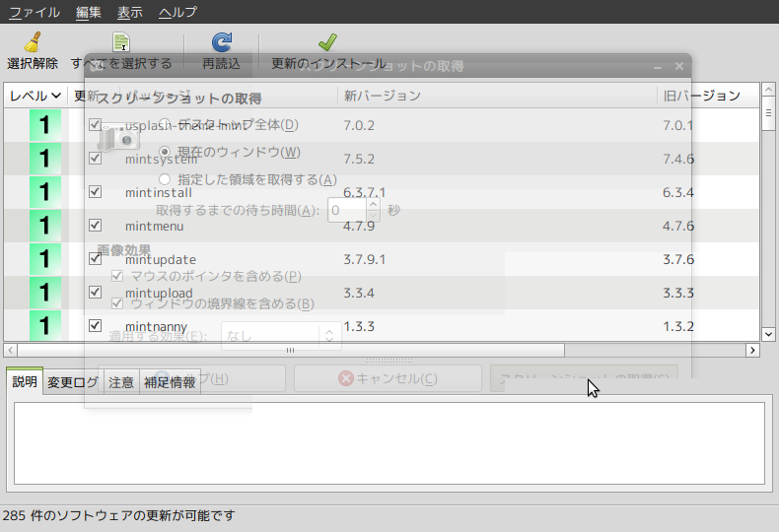Click キャンセル button in screenshot dialog

(x=388, y=378)
